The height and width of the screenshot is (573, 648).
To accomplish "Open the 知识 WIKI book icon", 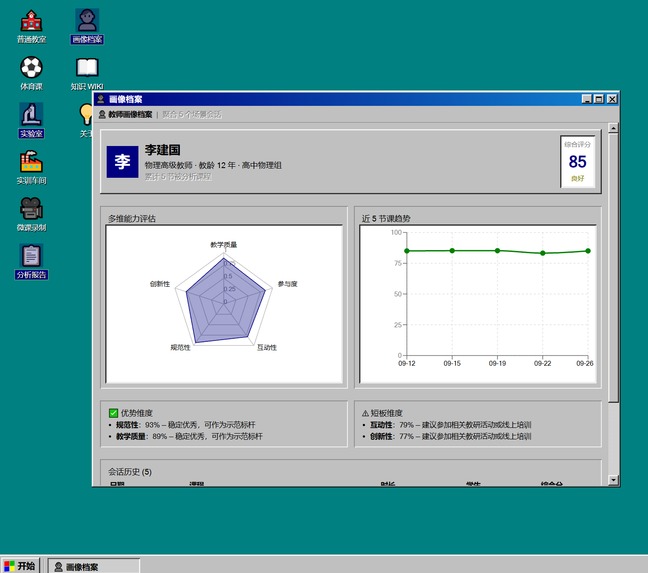I will [x=87, y=74].
